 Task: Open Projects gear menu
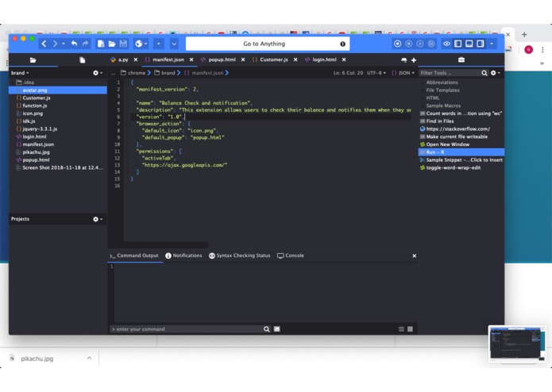coord(98,219)
